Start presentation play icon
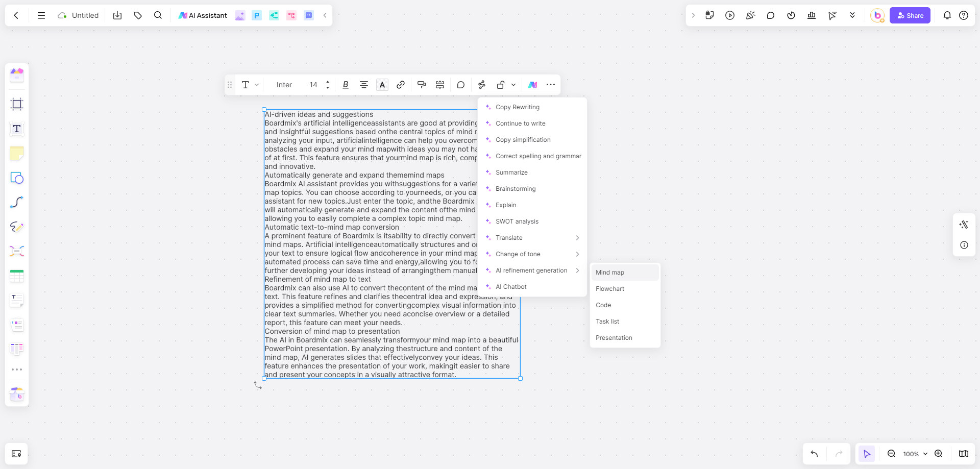The width and height of the screenshot is (980, 469). point(730,15)
